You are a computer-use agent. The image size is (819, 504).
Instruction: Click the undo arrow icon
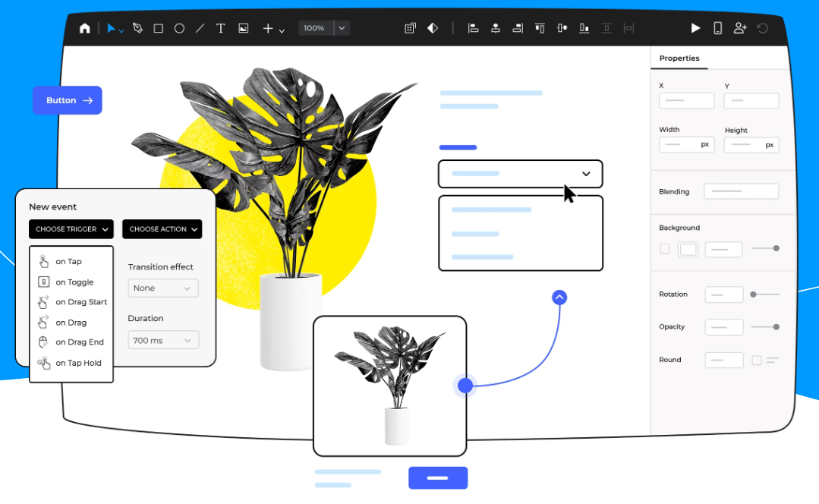point(763,28)
